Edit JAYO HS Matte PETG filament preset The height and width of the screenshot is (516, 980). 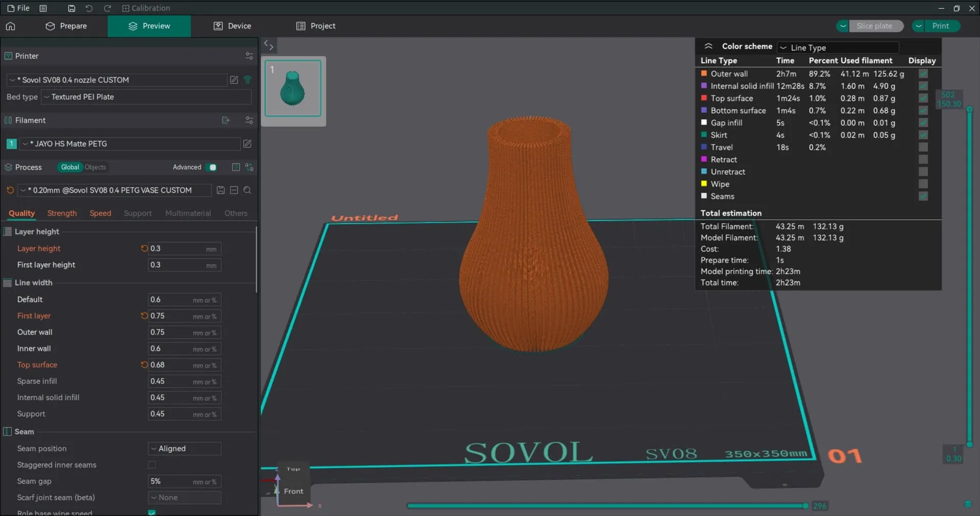pos(248,144)
